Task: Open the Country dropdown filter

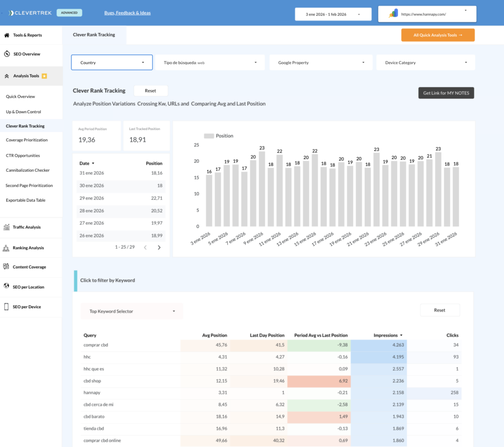Action: tap(111, 63)
